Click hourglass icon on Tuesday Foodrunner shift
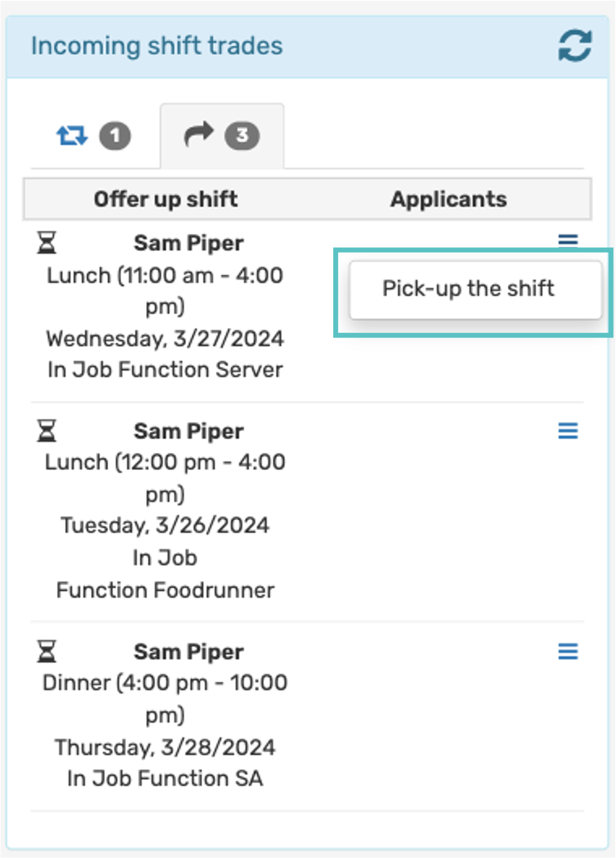The image size is (616, 858). point(46,430)
